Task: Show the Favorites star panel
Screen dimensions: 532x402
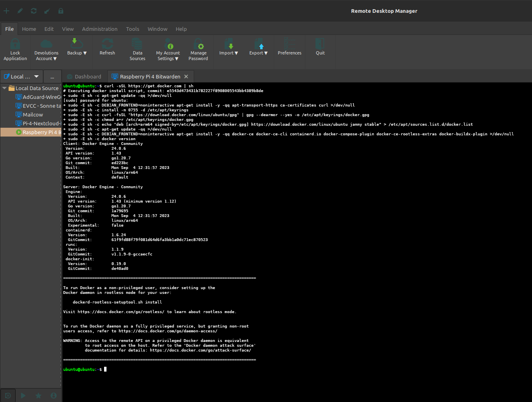Action: pos(38,396)
